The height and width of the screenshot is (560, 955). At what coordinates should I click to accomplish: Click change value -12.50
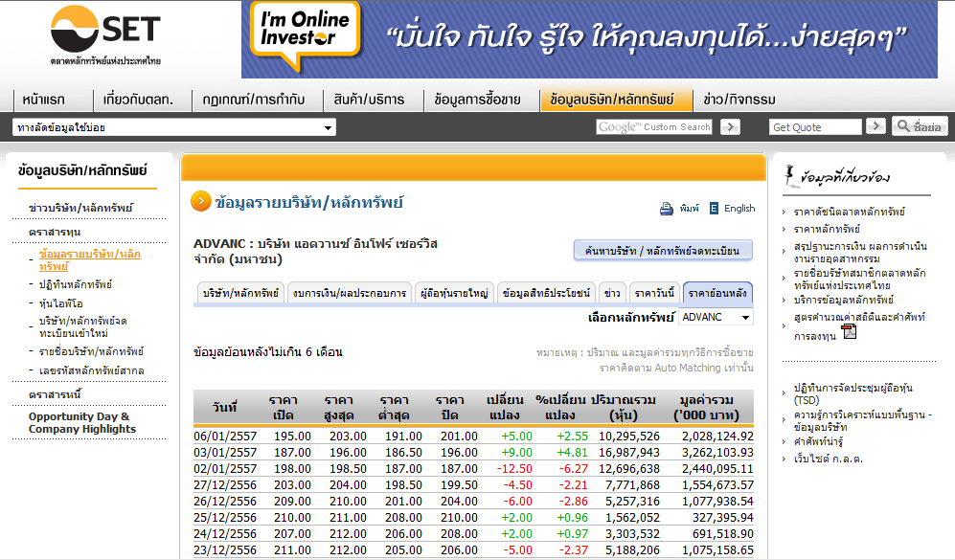514,469
